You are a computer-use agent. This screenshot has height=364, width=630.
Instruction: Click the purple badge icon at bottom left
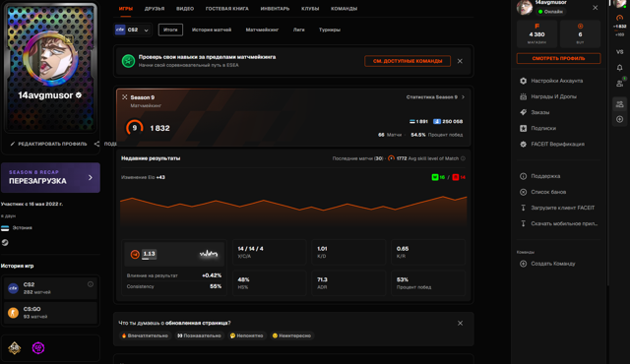[x=38, y=348]
